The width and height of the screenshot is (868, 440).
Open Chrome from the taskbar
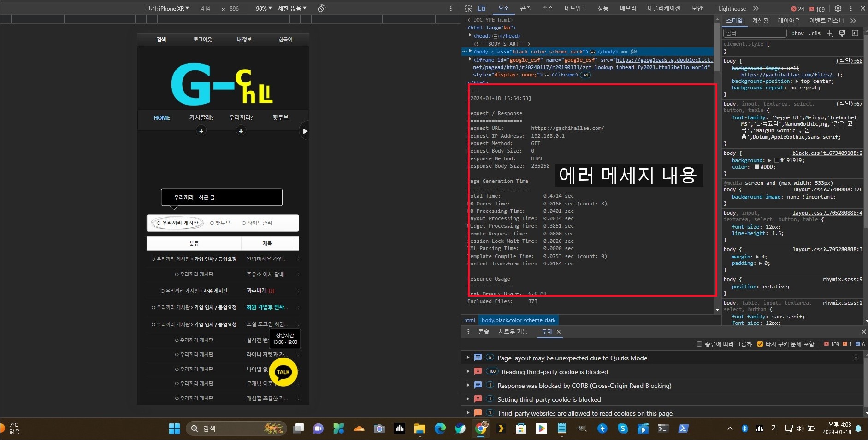[x=481, y=429]
